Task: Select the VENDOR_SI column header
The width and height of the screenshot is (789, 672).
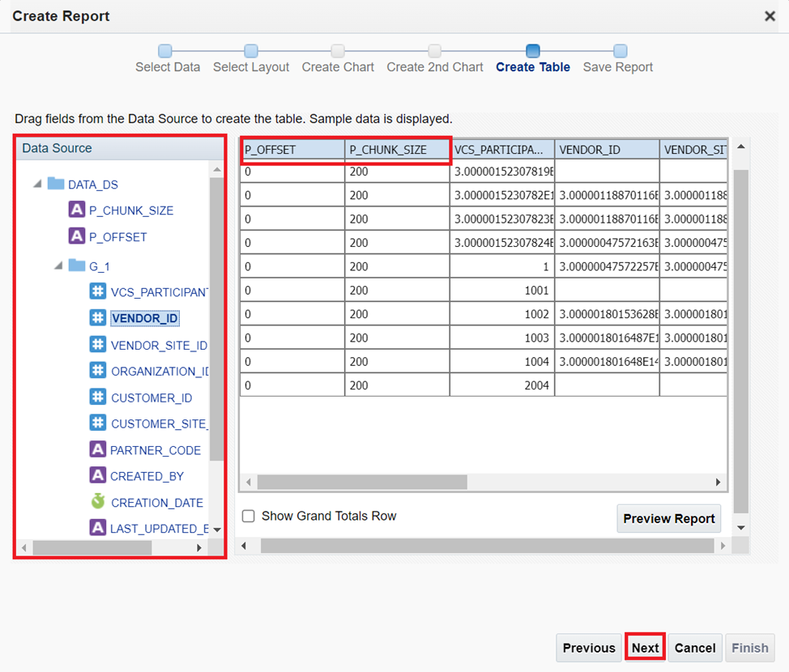Action: pyautogui.click(x=693, y=150)
